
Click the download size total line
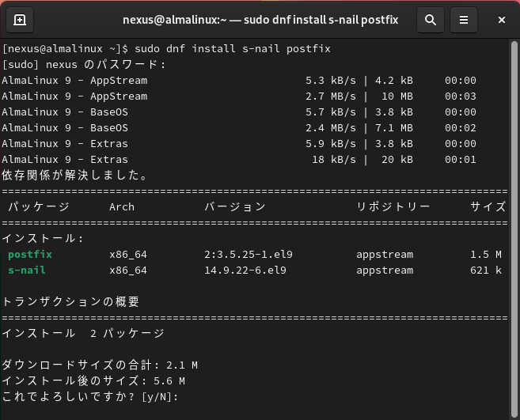coord(100,365)
